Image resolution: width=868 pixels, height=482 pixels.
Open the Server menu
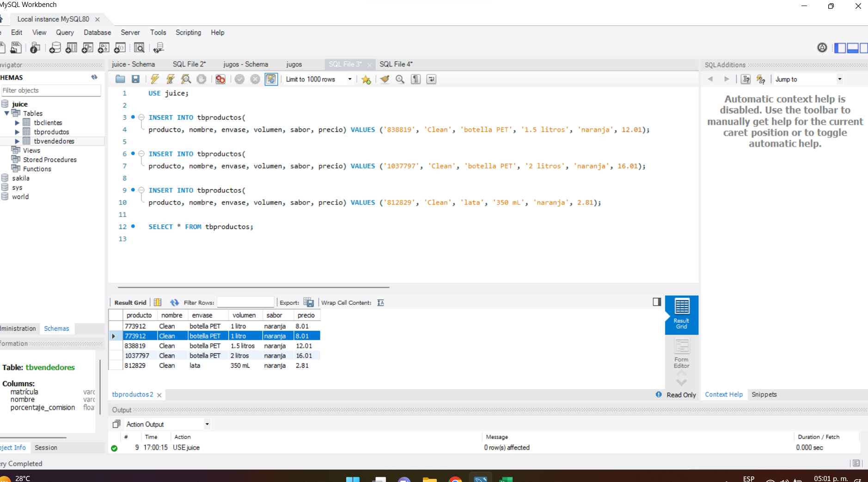[130, 32]
